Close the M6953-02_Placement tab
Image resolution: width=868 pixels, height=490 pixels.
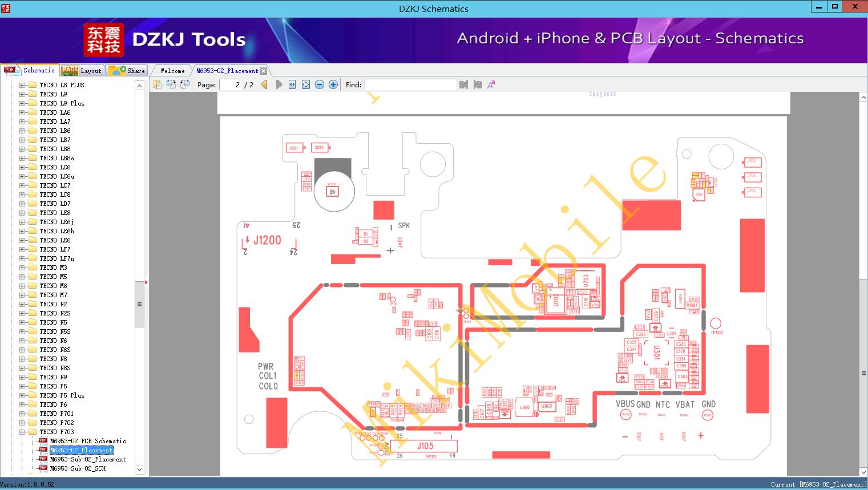(264, 71)
